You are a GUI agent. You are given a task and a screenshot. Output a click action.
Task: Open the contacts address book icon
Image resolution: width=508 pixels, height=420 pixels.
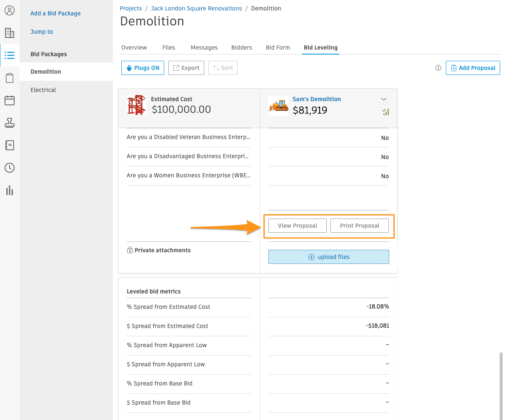(x=10, y=145)
